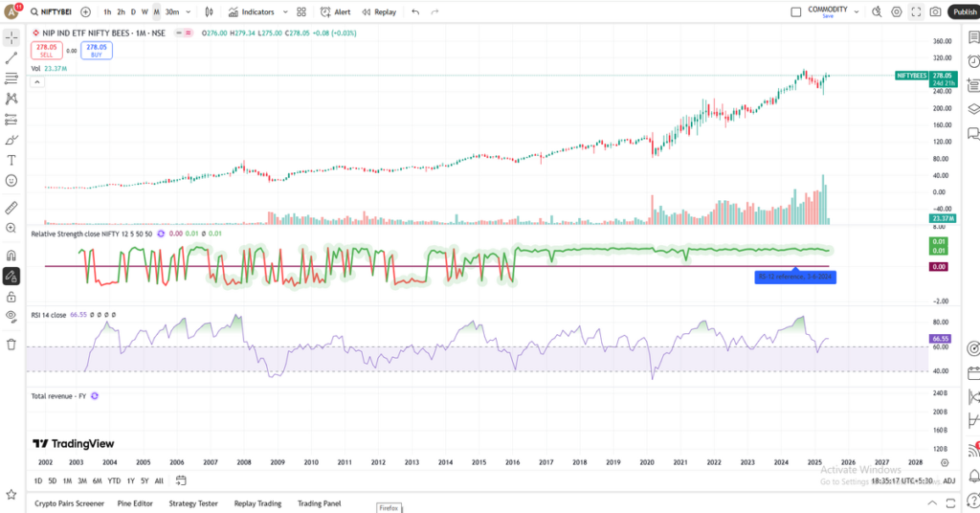The image size is (980, 513).
Task: Select the M monthly timeframe
Action: [x=156, y=11]
